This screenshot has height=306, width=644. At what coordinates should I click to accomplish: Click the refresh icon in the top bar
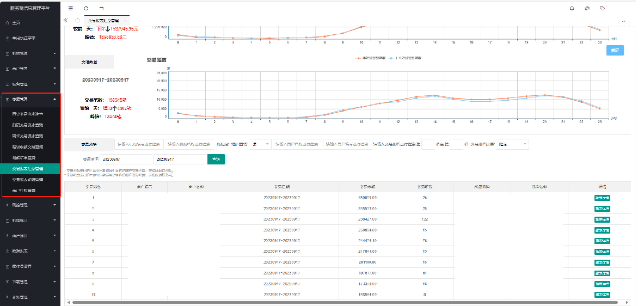click(86, 9)
